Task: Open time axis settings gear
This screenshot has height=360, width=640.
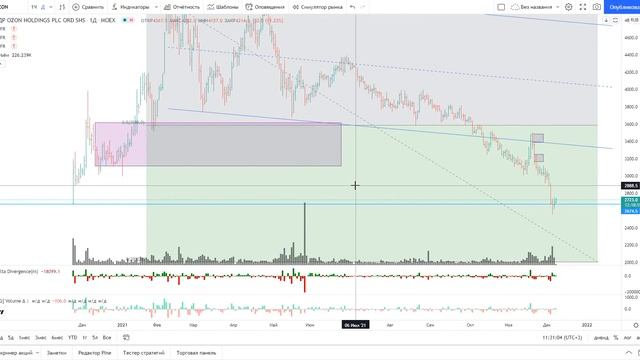Action: [636, 325]
